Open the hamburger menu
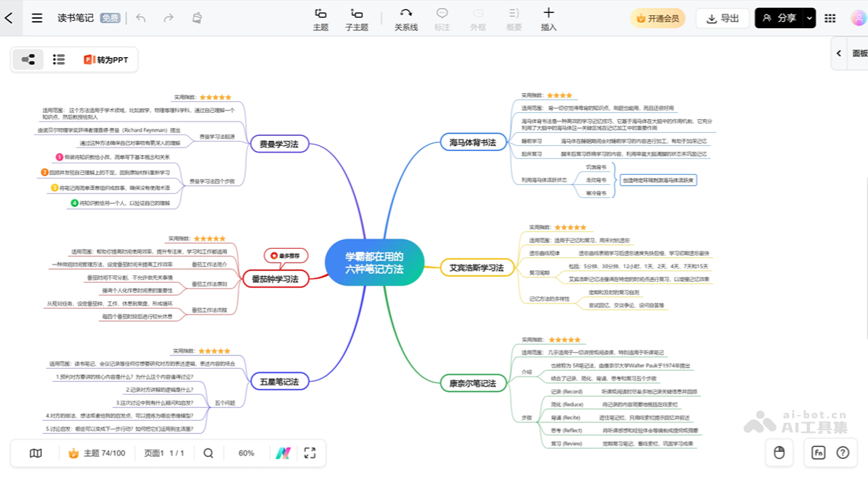 (37, 18)
